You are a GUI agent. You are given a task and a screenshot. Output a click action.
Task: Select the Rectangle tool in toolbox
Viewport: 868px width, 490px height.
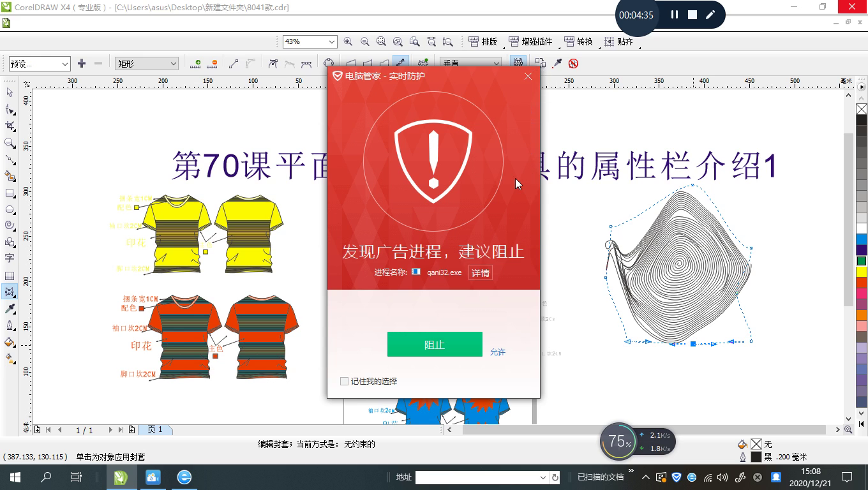(x=10, y=193)
